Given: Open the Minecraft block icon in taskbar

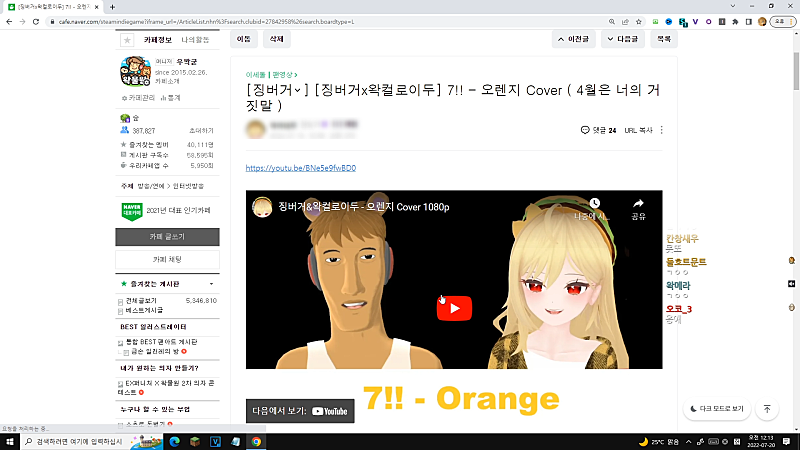Looking at the screenshot, I should pos(195,442).
